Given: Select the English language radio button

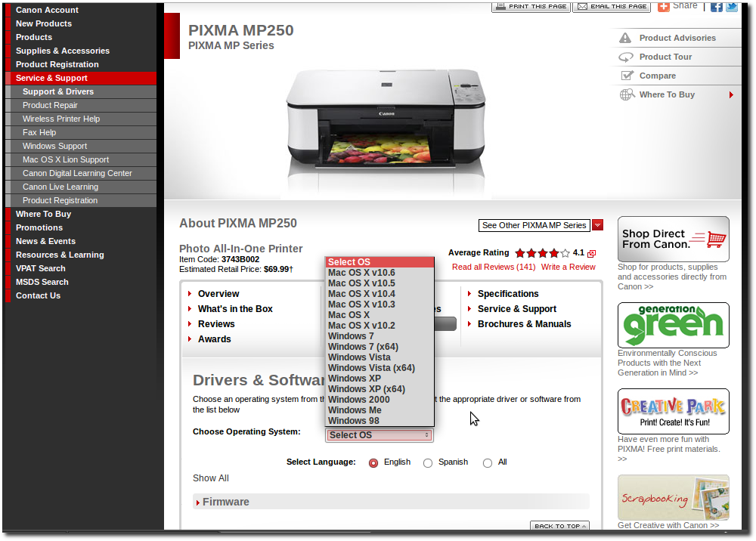Looking at the screenshot, I should (373, 463).
